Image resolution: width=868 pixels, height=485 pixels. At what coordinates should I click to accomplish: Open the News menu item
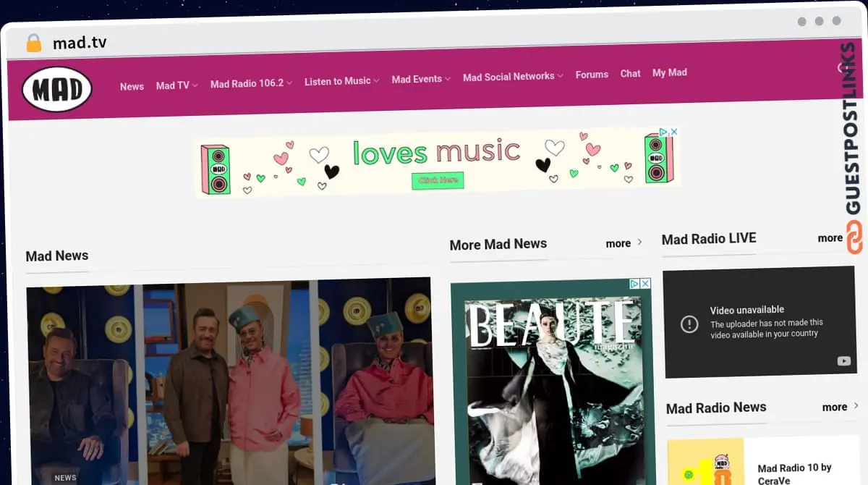tap(132, 87)
